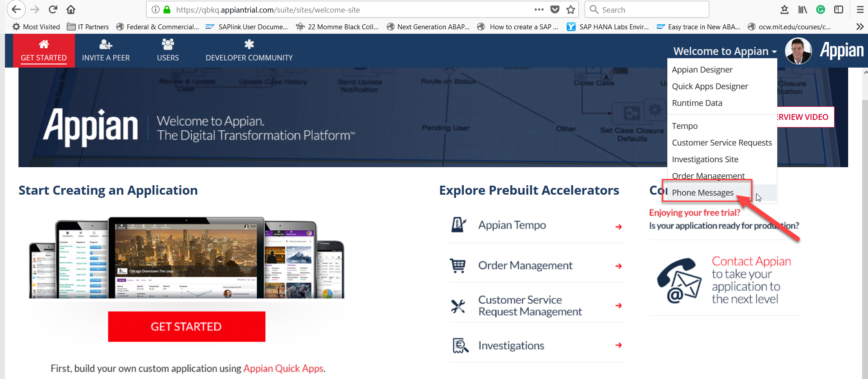Open the Order Management accelerator row
The height and width of the screenshot is (379, 868).
tap(537, 265)
